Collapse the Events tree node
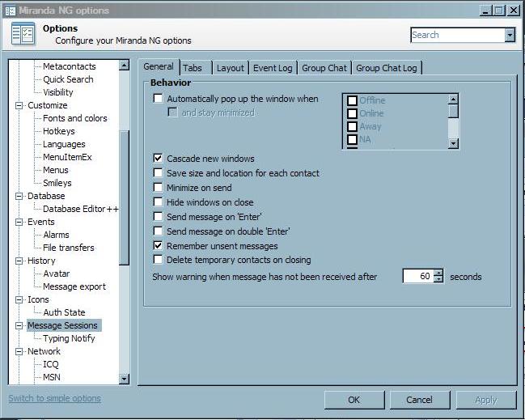The width and height of the screenshot is (525, 420). point(19,222)
